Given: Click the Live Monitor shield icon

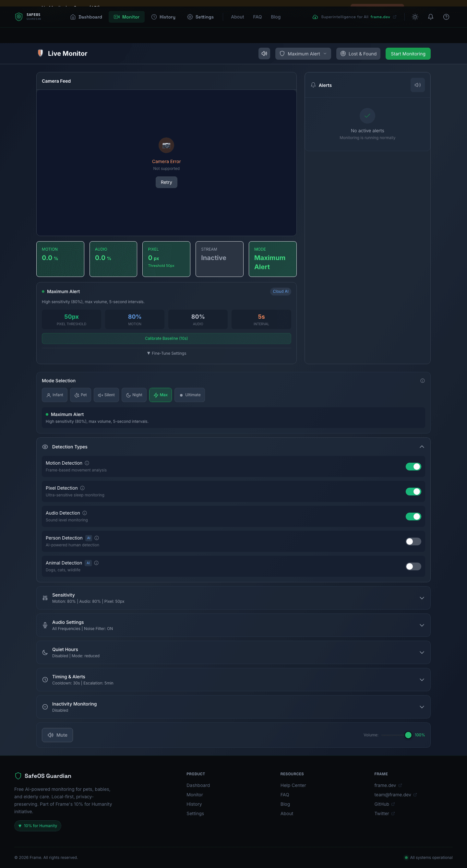Looking at the screenshot, I should (41, 53).
